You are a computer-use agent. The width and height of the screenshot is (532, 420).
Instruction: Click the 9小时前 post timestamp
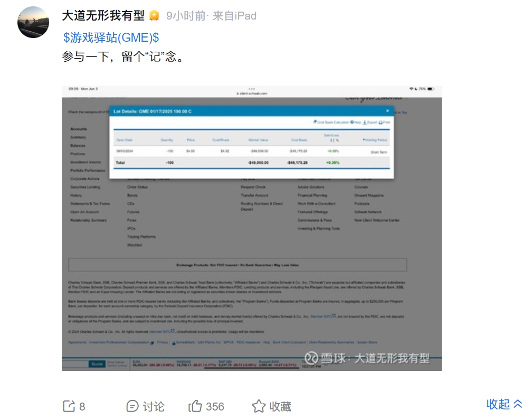[186, 16]
